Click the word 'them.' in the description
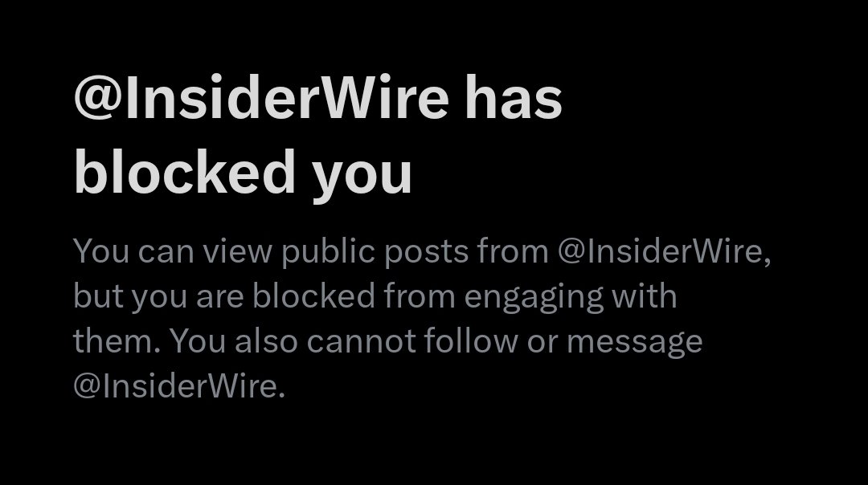Screen dimensions: 868x485 pyautogui.click(x=117, y=340)
